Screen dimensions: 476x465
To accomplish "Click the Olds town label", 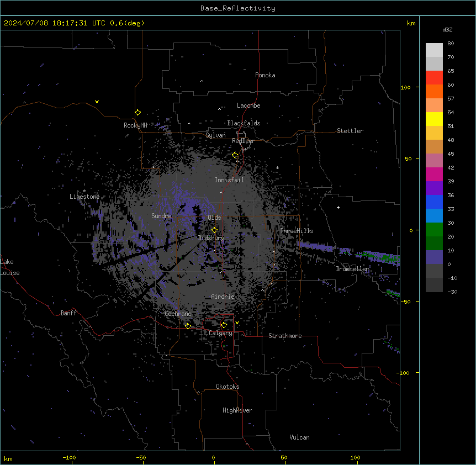I will pos(214,218).
